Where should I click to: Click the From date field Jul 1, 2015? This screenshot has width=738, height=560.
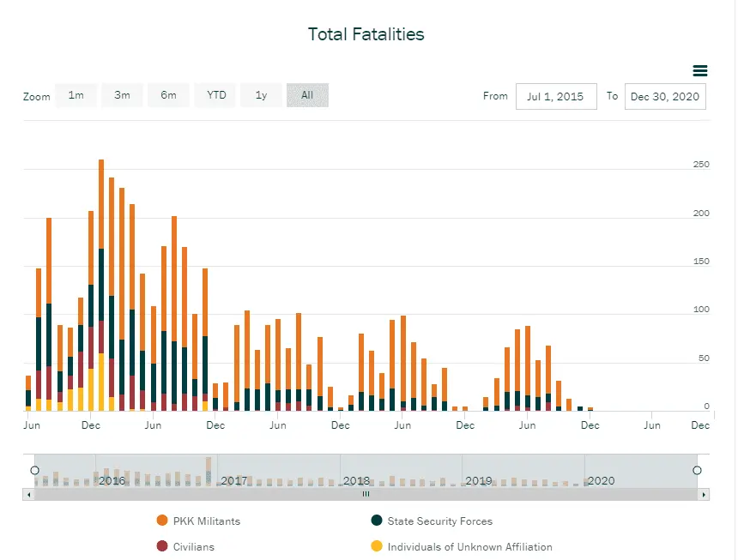coord(555,97)
